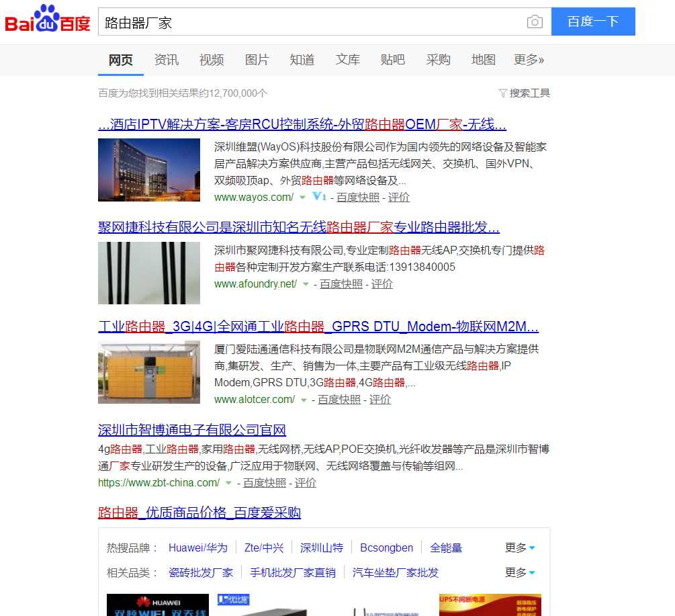Open the 地图 tab
Image resolution: width=675 pixels, height=616 pixels.
point(484,60)
